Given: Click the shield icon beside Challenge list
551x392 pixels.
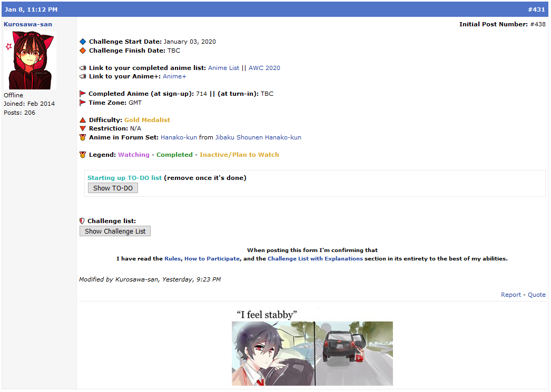Looking at the screenshot, I should (82, 221).
